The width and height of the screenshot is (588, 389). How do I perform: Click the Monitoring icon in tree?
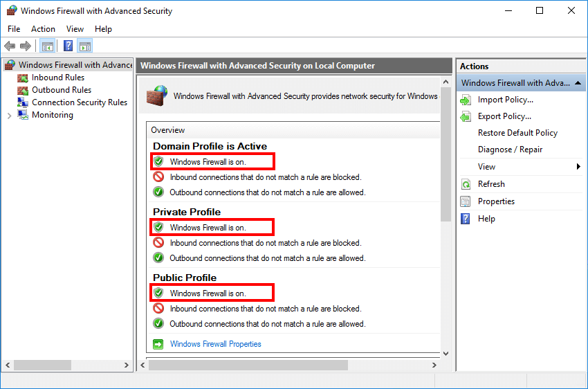tap(23, 115)
